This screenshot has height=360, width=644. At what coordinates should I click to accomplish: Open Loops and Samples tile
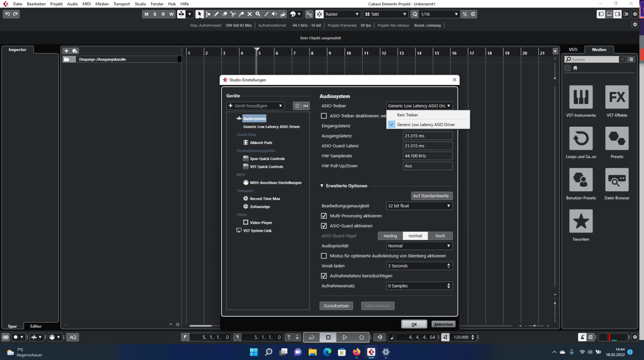pos(581,138)
